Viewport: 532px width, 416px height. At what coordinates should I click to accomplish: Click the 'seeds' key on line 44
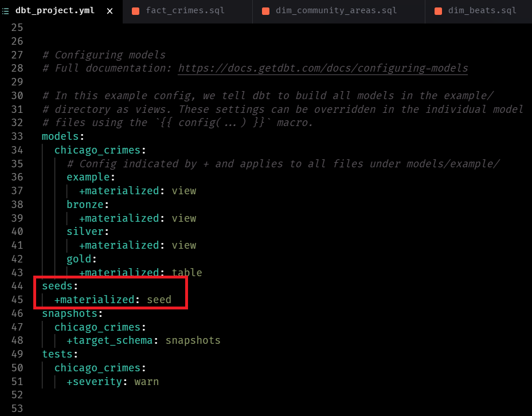click(x=57, y=286)
